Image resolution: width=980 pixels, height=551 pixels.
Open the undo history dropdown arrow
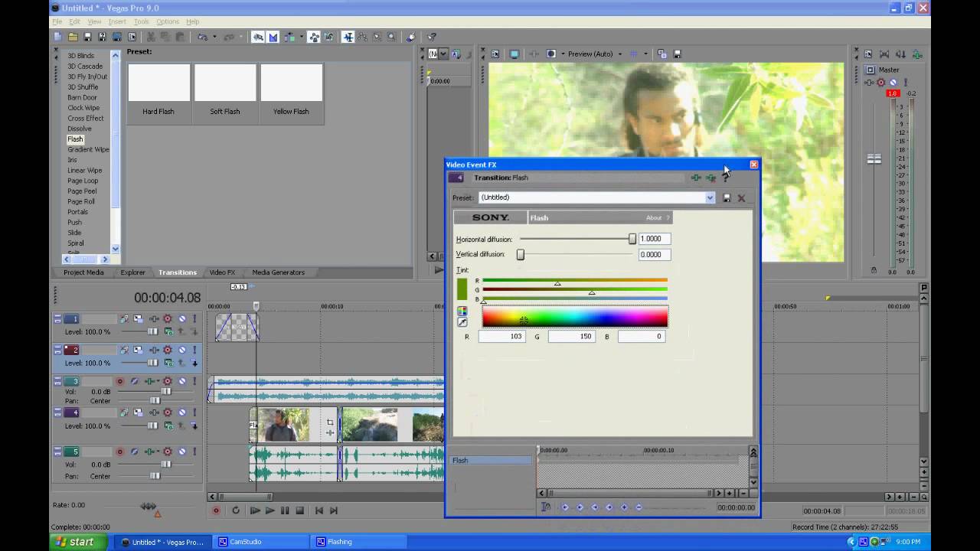[214, 37]
